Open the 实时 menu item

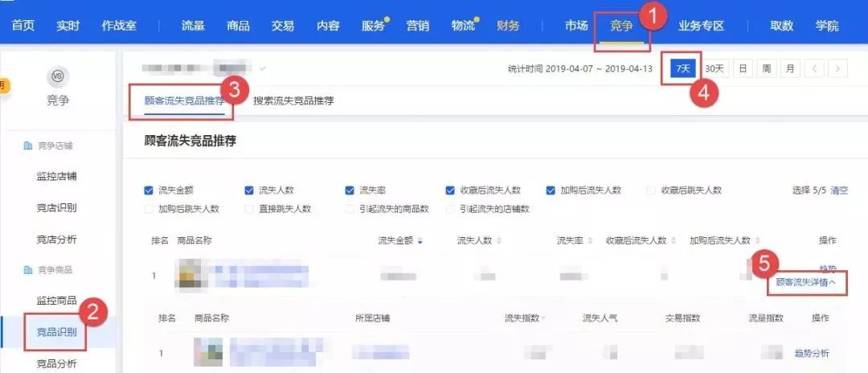(68, 26)
